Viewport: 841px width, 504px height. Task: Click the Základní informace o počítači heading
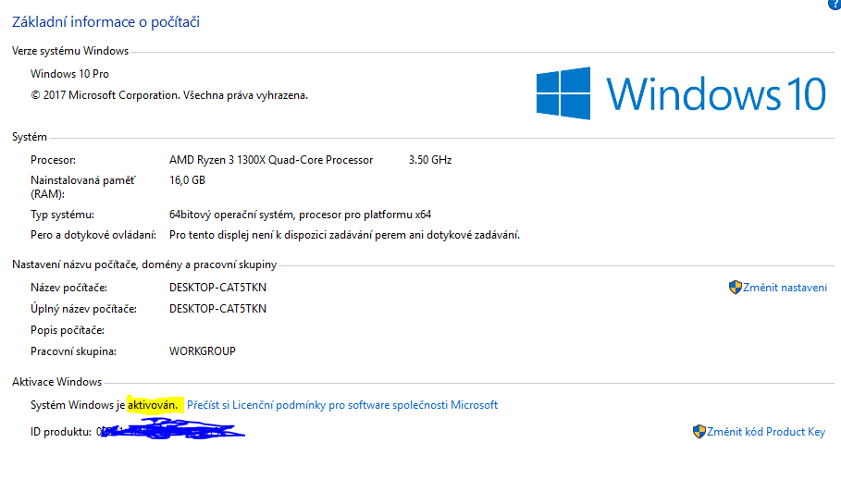(x=105, y=22)
